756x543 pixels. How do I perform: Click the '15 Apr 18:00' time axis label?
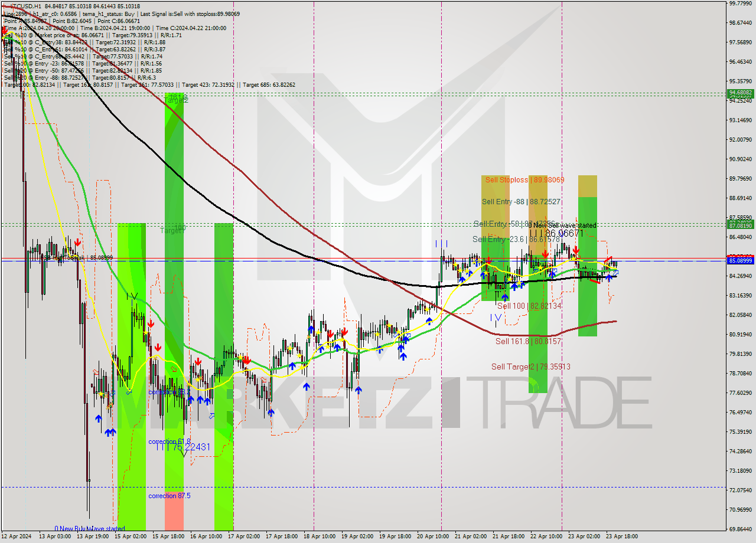pyautogui.click(x=169, y=537)
